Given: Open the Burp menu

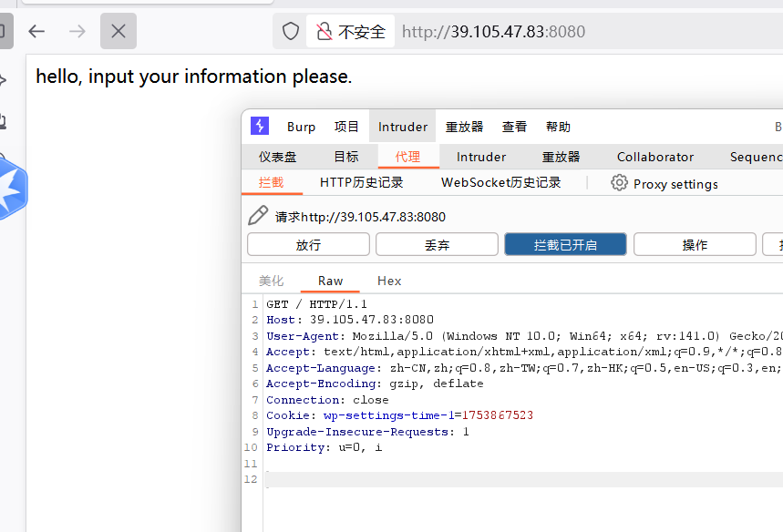Looking at the screenshot, I should (x=301, y=127).
